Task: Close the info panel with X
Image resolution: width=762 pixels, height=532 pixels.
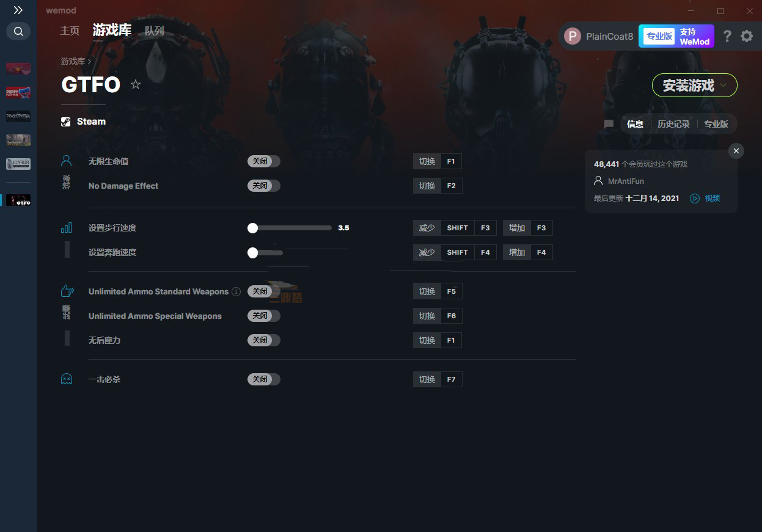Action: pyautogui.click(x=736, y=151)
